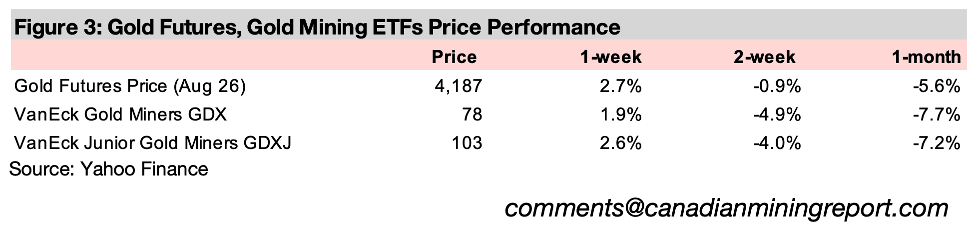The width and height of the screenshot is (980, 242).
Task: Click the Source: Yahoo Finance text
Action: tap(108, 169)
